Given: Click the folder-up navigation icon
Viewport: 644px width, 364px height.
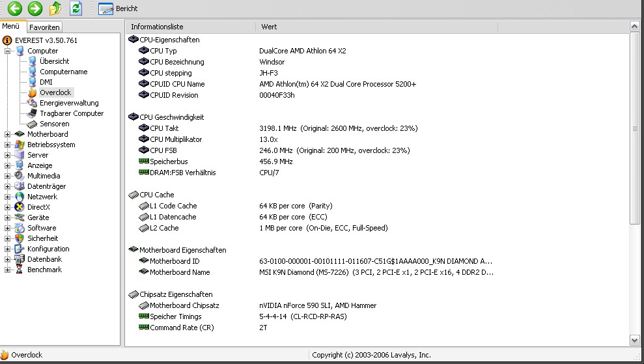Looking at the screenshot, I should [55, 8].
